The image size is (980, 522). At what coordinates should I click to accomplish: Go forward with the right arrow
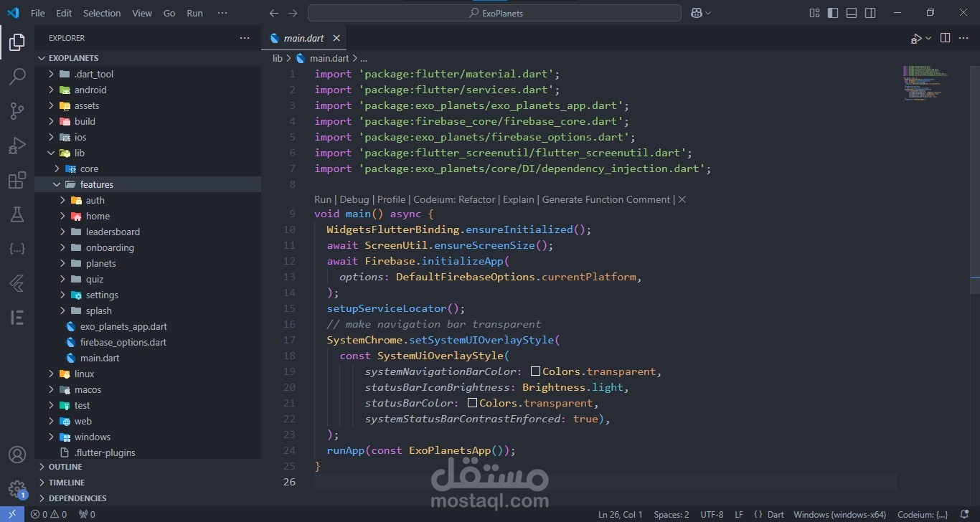292,13
